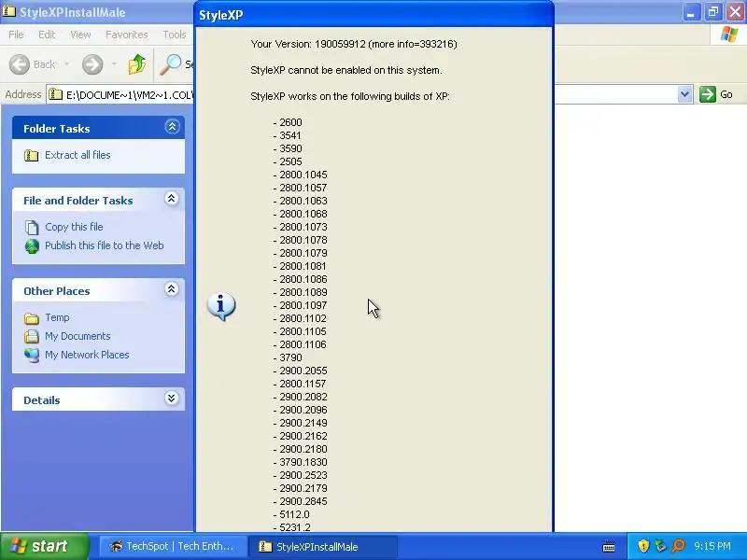747x560 pixels.
Task: Click the build entry '- 2600'
Action: tap(288, 122)
